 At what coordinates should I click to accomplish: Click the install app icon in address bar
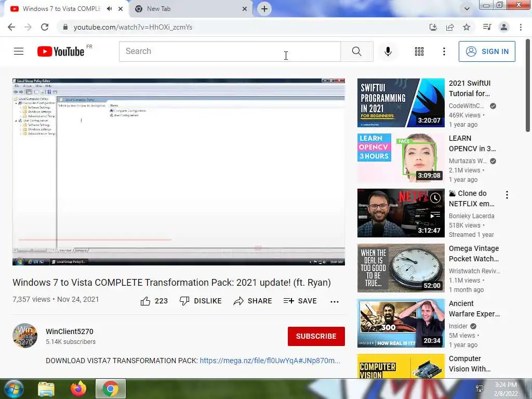click(433, 27)
